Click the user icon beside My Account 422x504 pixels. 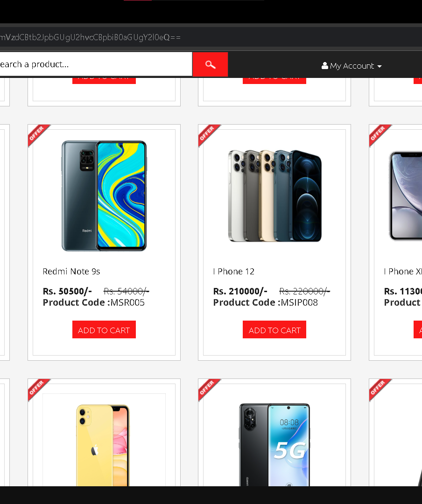pos(324,66)
